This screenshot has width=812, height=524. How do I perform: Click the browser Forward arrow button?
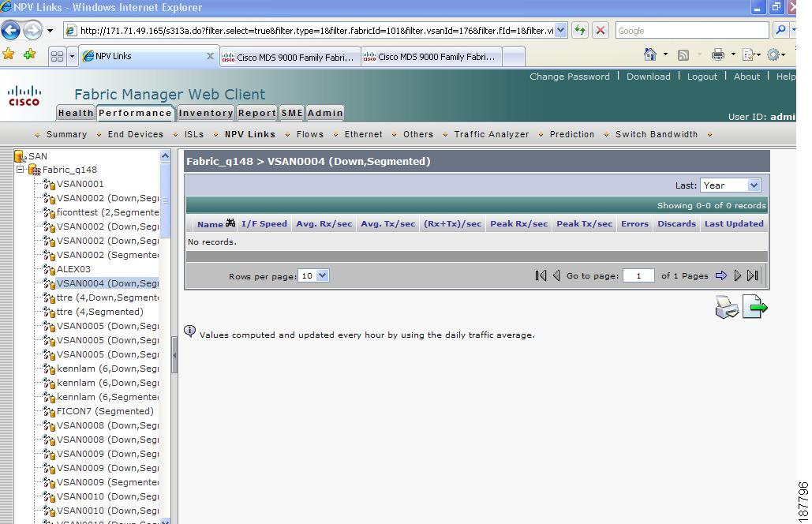32,31
